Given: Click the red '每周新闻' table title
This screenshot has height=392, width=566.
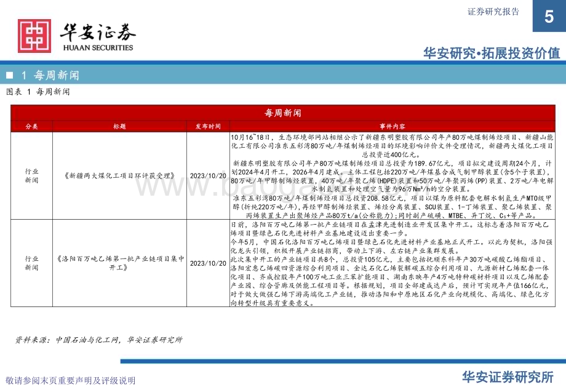Looking at the screenshot, I should (282, 113).
